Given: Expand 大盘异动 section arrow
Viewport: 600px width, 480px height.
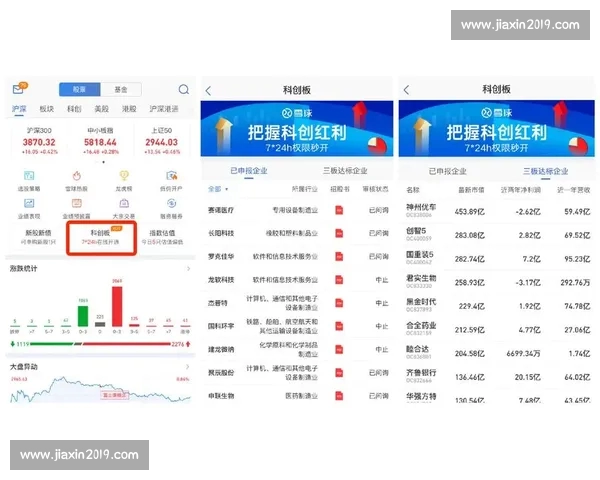Looking at the screenshot, I should (188, 367).
